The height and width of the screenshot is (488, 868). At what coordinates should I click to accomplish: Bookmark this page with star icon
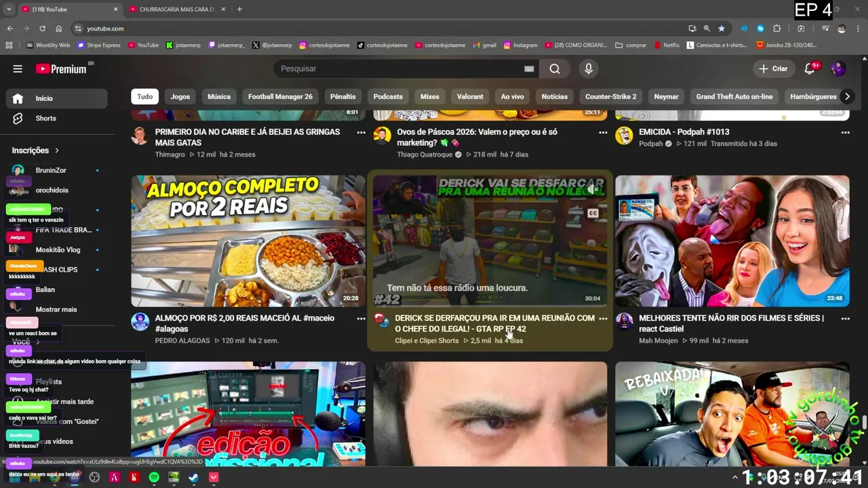pyautogui.click(x=722, y=28)
